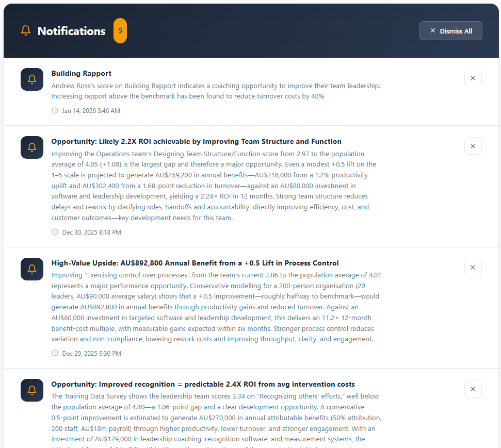Screen dimensions: 501x448
Task: Click the bell icon in Notifications header
Action: pos(26,31)
